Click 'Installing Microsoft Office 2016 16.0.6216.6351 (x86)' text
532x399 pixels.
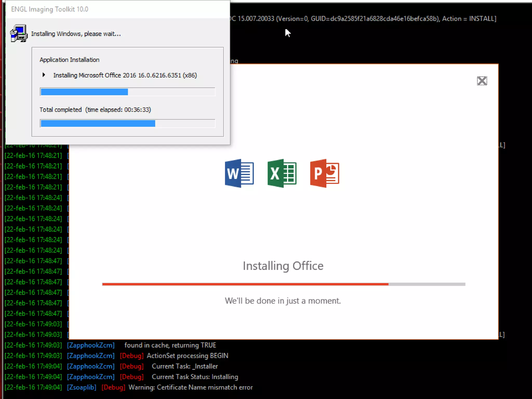[125, 75]
